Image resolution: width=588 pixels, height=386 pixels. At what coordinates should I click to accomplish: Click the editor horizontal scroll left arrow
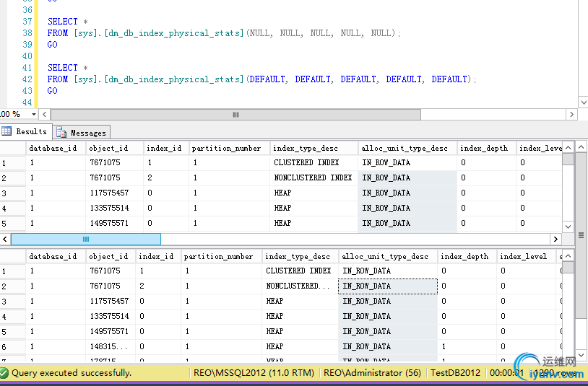(x=44, y=115)
